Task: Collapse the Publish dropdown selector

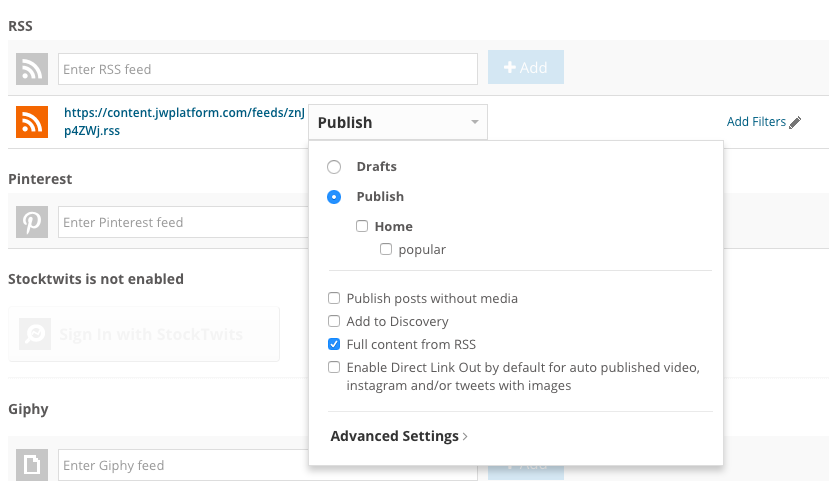Action: point(398,123)
